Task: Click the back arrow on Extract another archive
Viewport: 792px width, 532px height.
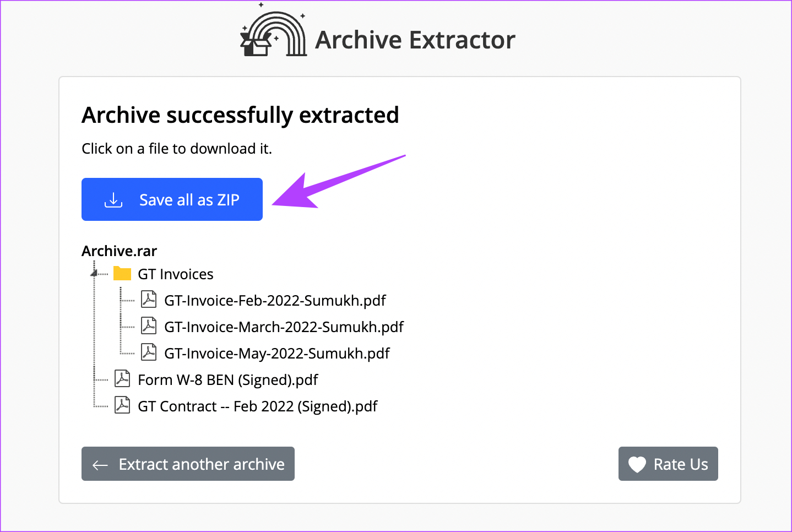Action: click(x=100, y=465)
